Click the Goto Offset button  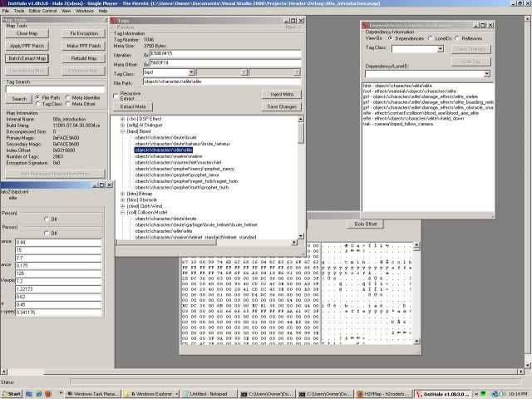tap(366, 224)
